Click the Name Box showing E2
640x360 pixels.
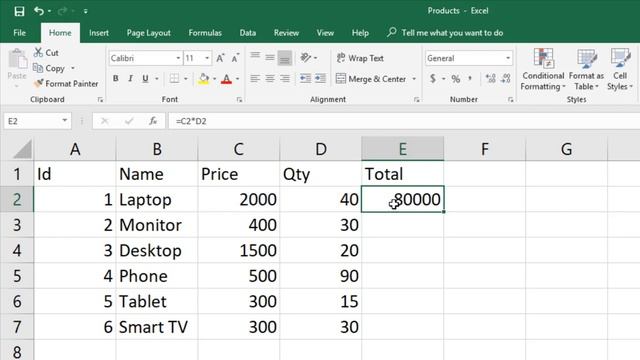37,121
